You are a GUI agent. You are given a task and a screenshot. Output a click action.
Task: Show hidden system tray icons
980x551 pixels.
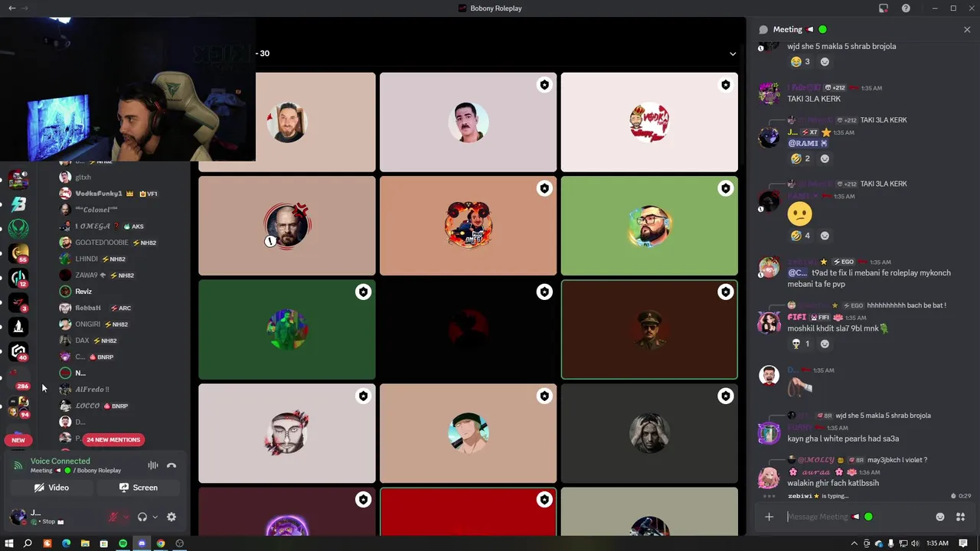tap(855, 543)
